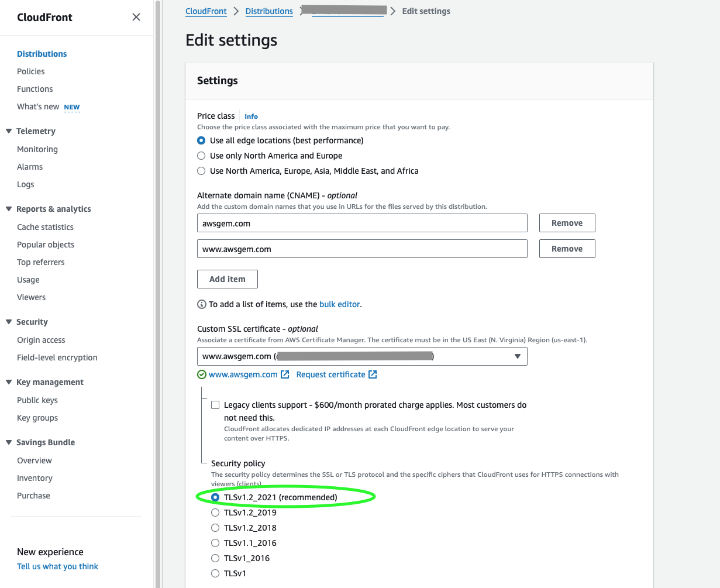Viewport: 720px width, 588px height.
Task: Click the awsgem.com CNAME input field
Action: click(x=362, y=223)
